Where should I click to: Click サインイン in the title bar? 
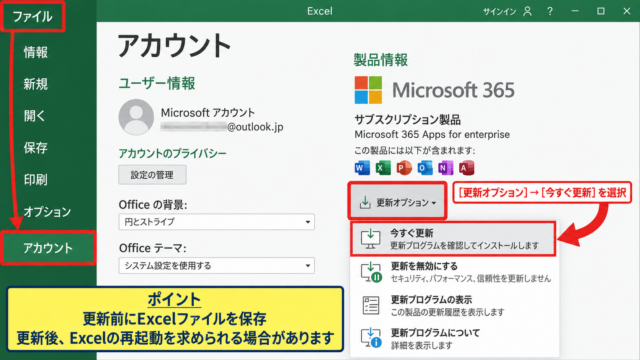coord(500,11)
